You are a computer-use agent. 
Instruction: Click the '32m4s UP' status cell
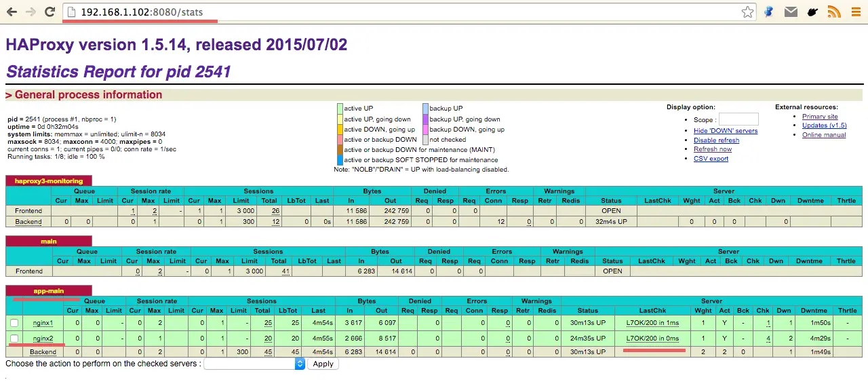tap(611, 221)
